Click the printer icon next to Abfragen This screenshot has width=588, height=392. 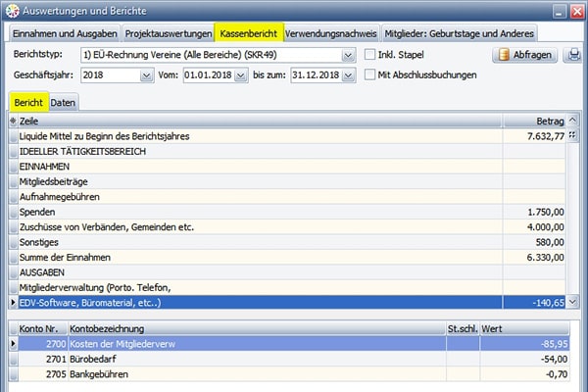(x=574, y=55)
